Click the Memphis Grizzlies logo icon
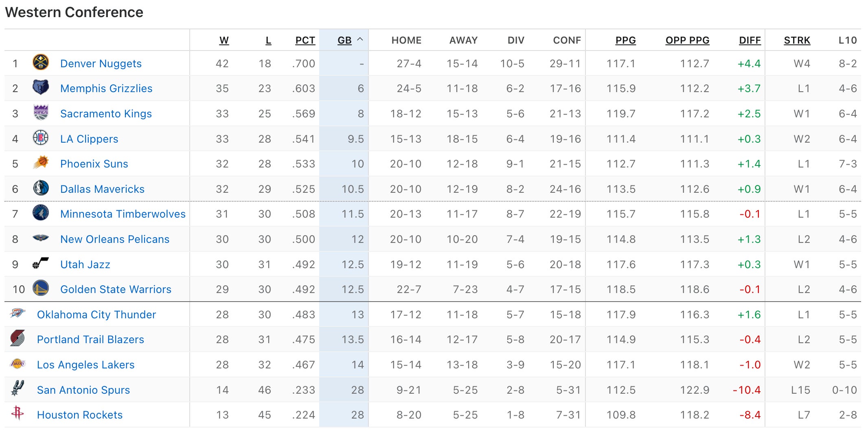Image resolution: width=868 pixels, height=432 pixels. 41,88
